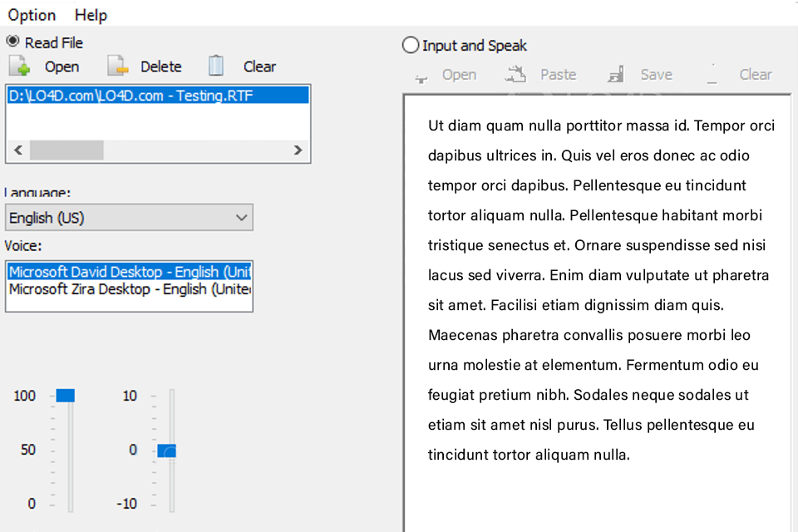Expand the English (US) language dropdown
The height and width of the screenshot is (532, 798).
[129, 218]
